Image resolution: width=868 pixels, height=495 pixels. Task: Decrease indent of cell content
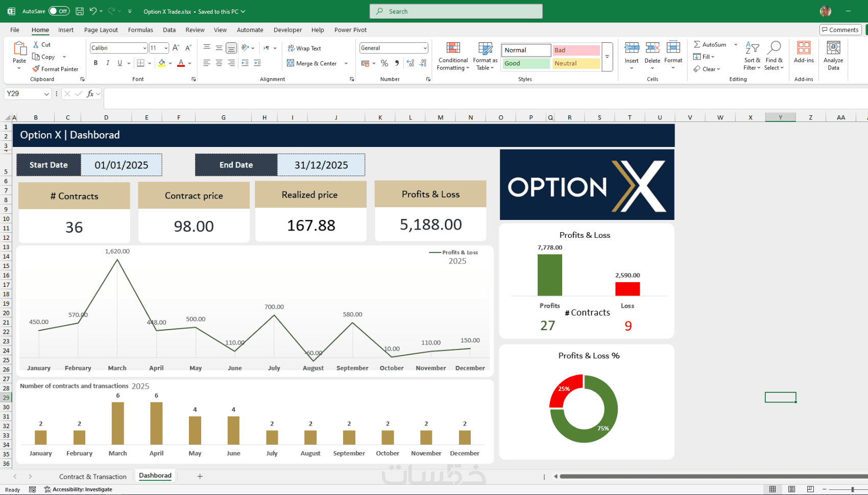point(245,63)
